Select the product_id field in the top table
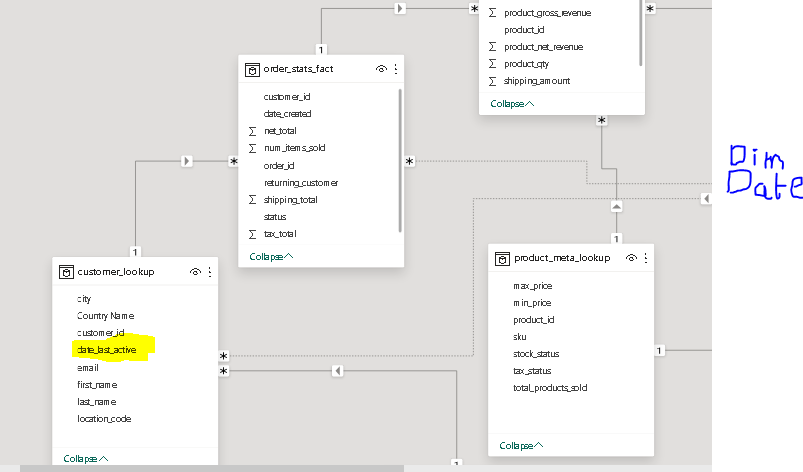Viewport: 803px width, 472px height. coord(524,30)
